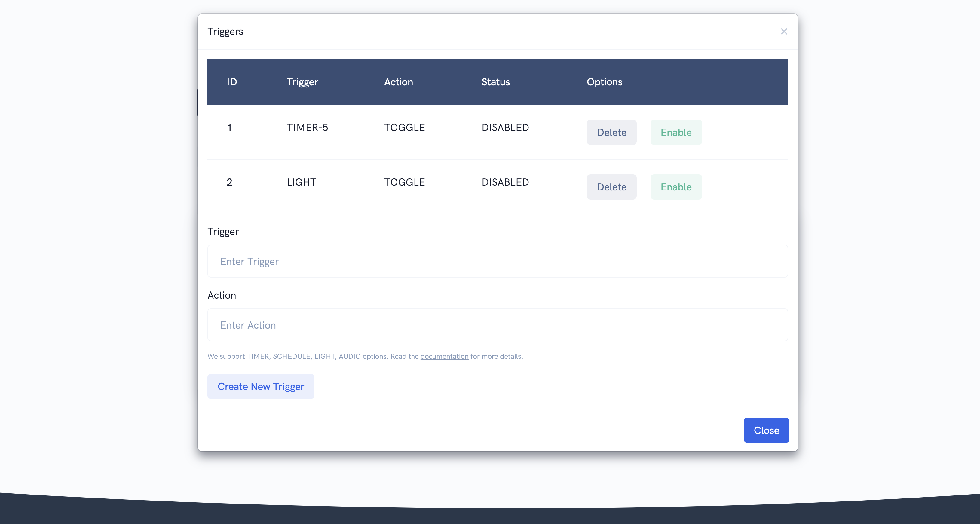Select the TIMER-5 trigger cell

point(307,128)
